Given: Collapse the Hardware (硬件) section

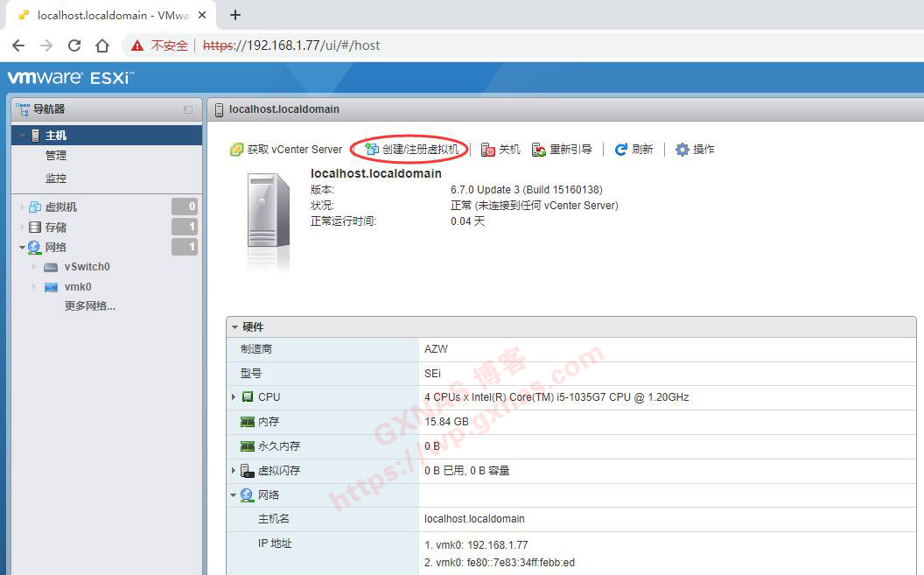Looking at the screenshot, I should [x=234, y=327].
